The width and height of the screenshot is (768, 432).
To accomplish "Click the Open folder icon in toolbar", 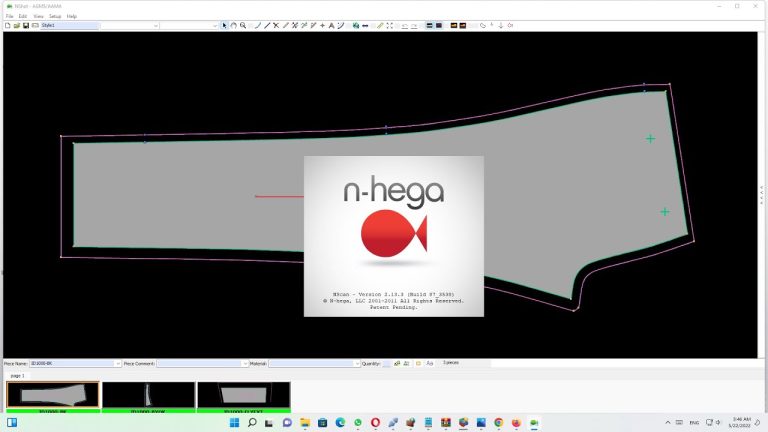I will click(17, 25).
